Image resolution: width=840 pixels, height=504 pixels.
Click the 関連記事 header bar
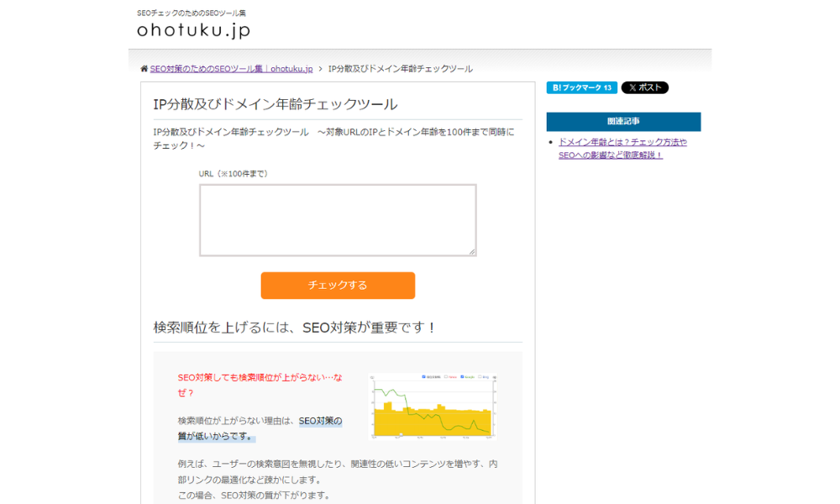pyautogui.click(x=623, y=121)
